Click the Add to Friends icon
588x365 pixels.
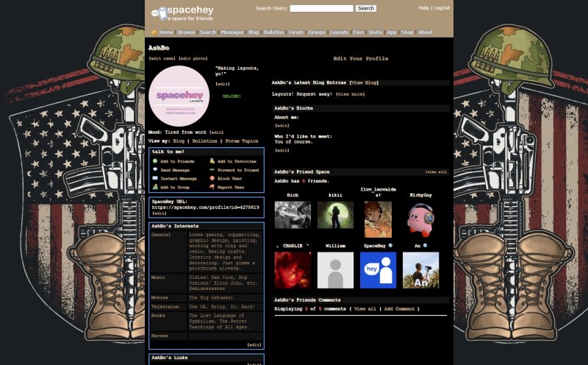[x=155, y=160]
